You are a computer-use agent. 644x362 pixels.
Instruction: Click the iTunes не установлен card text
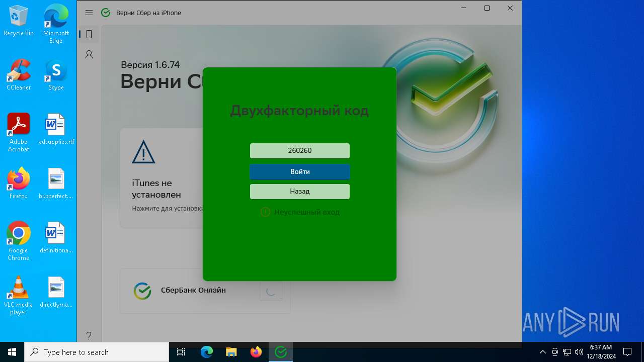coord(156,189)
